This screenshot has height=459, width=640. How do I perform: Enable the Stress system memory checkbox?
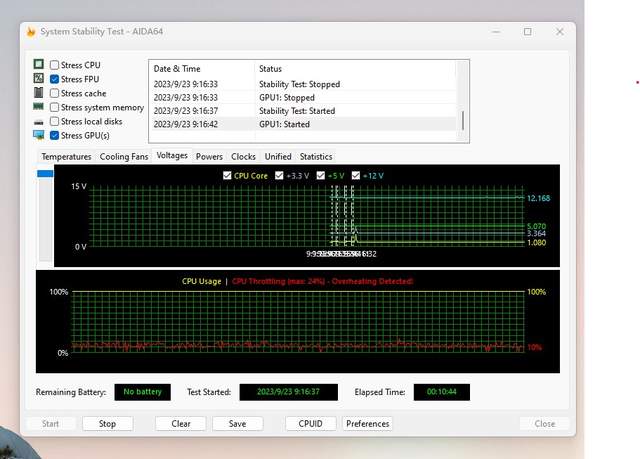coord(54,107)
